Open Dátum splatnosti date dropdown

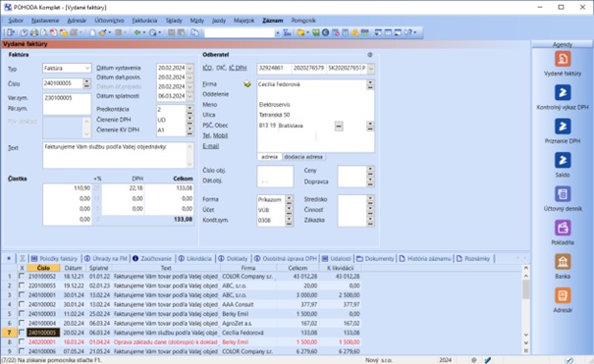[x=189, y=96]
